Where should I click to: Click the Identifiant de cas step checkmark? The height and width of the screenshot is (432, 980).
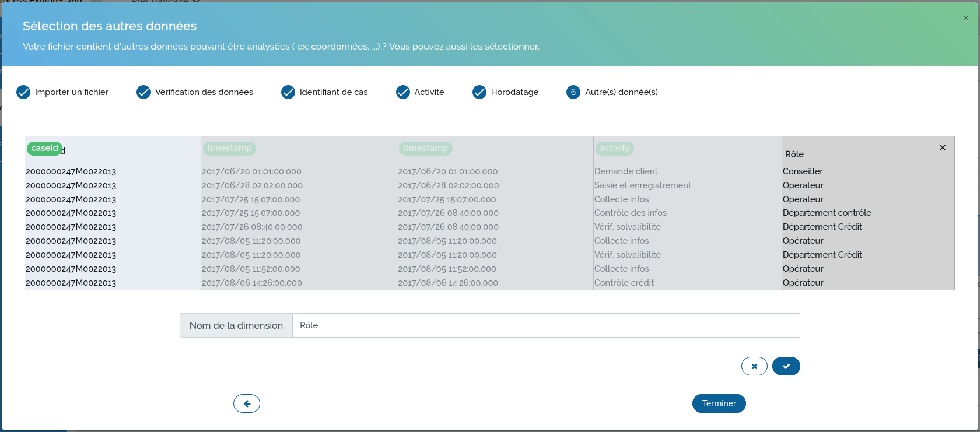(x=288, y=92)
